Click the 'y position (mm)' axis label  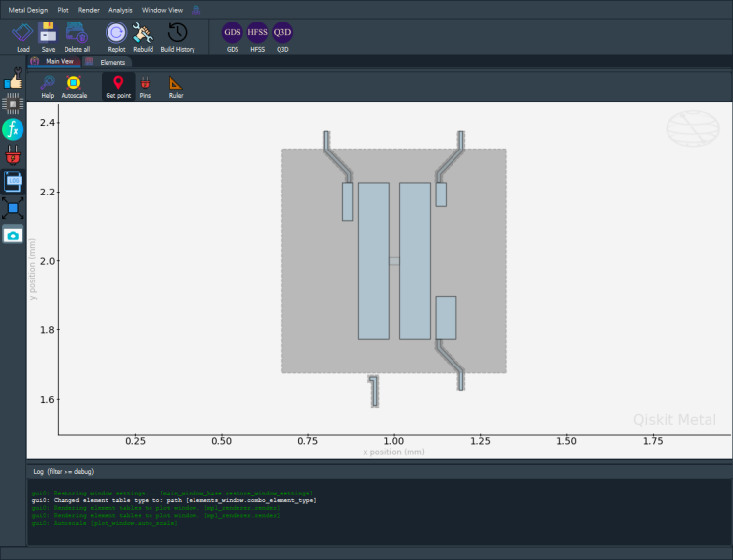coord(32,270)
